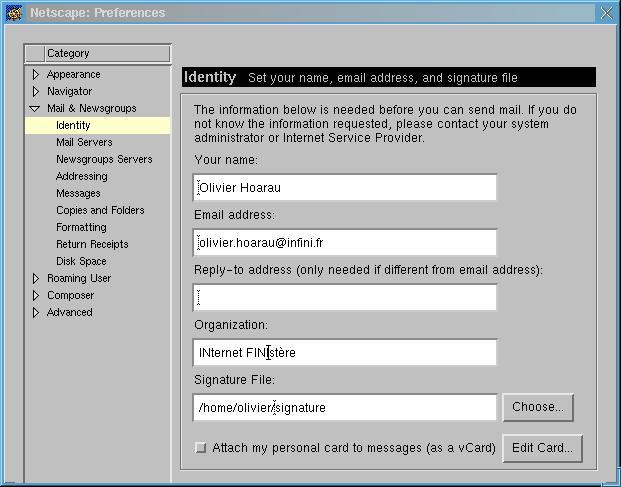
Task: Select Advanced in the category tree
Action: click(70, 312)
